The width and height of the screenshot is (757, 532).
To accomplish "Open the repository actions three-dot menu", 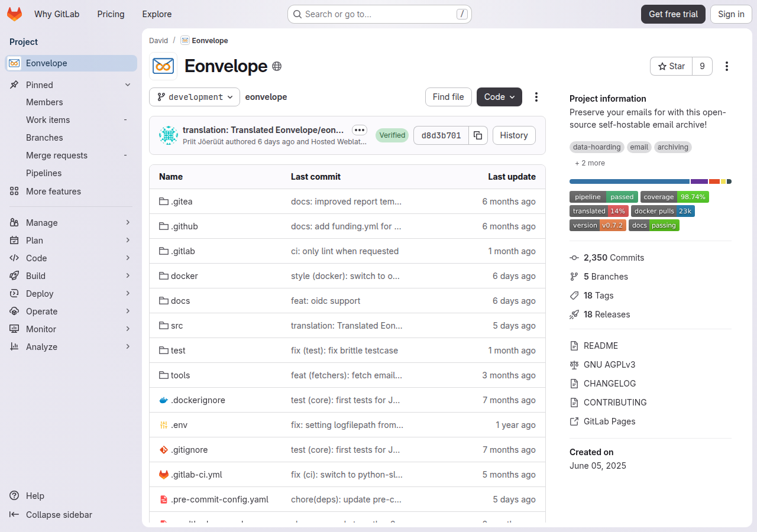I will coord(536,97).
